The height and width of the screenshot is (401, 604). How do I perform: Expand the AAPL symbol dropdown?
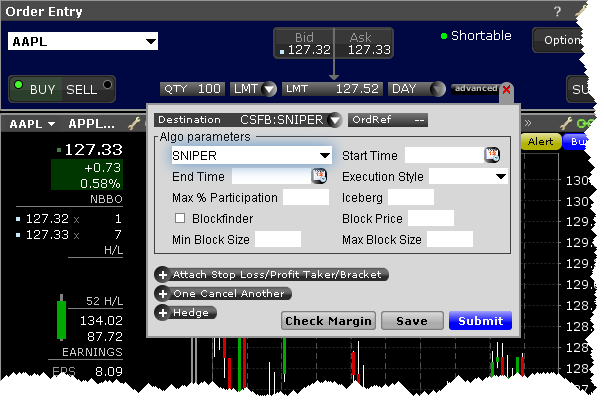coord(150,42)
